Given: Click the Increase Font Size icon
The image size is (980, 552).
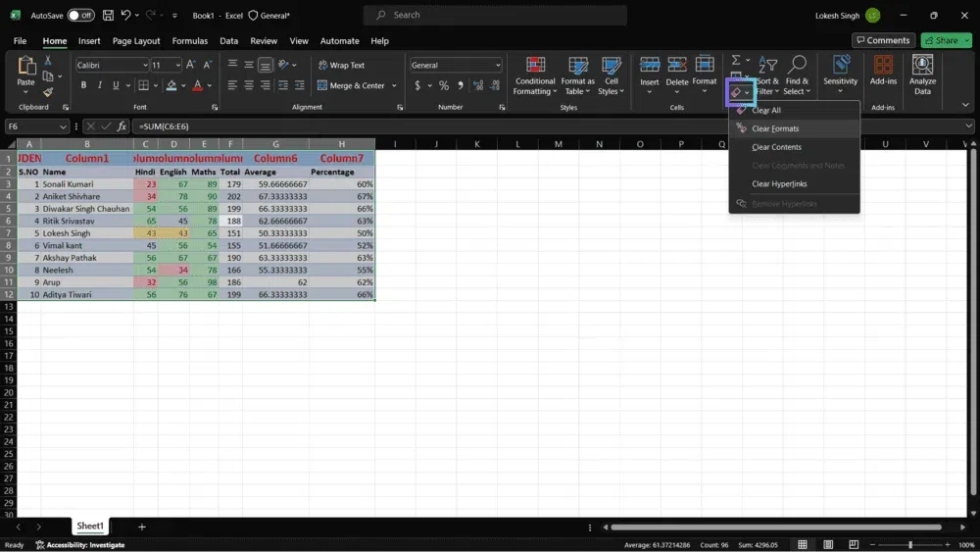Looking at the screenshot, I should 191,65.
